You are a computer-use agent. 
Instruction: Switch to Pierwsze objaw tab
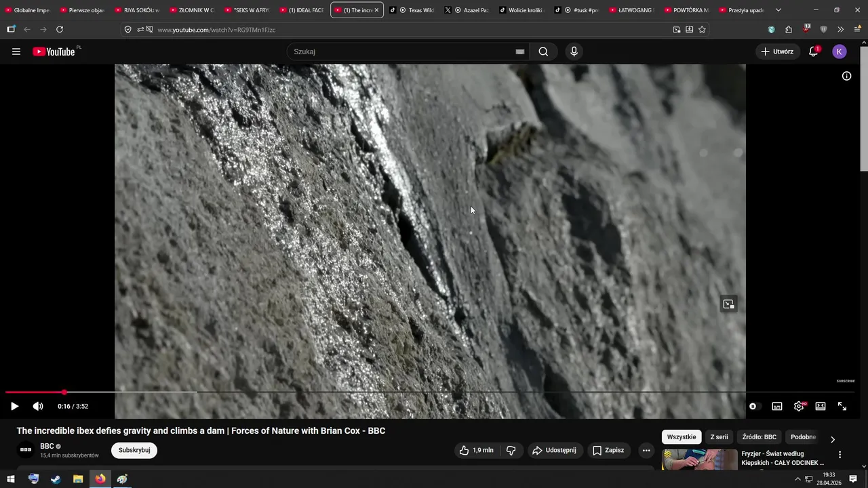point(81,10)
